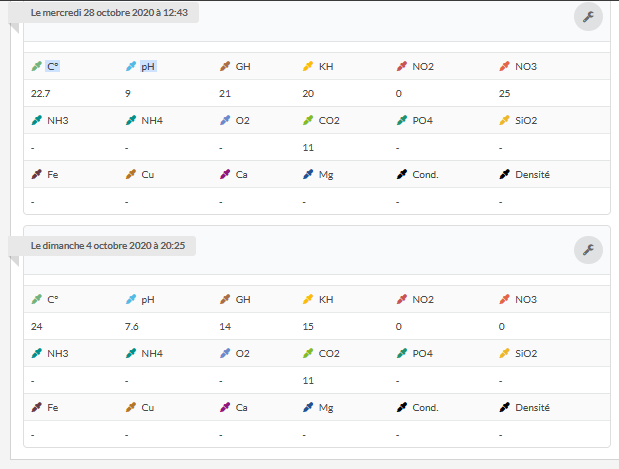Click green C° dropper icon in first table
Image resolution: width=619 pixels, height=469 pixels.
click(x=37, y=66)
